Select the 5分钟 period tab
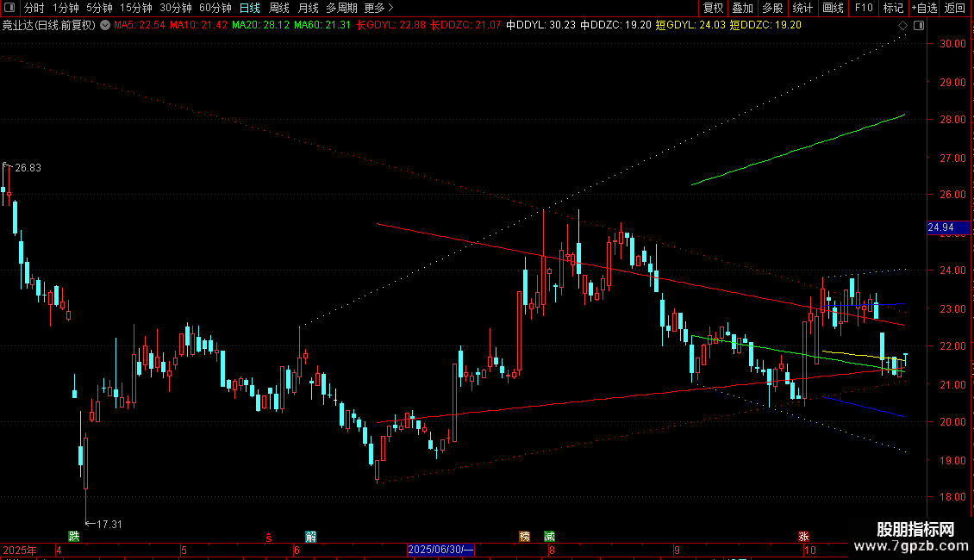The image size is (974, 560). pyautogui.click(x=99, y=8)
